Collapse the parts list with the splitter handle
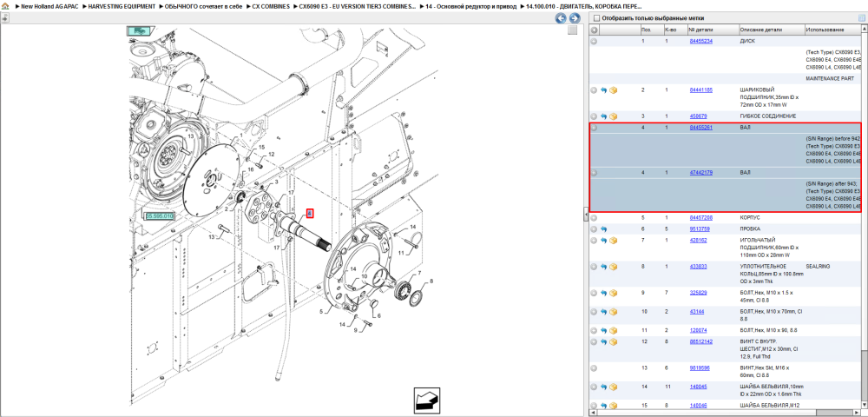 [586, 215]
